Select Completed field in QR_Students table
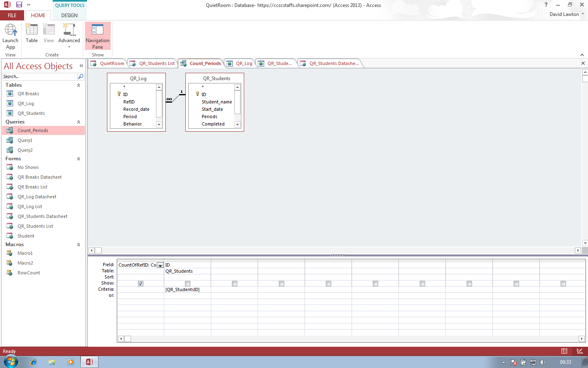588x368 pixels. pos(213,124)
